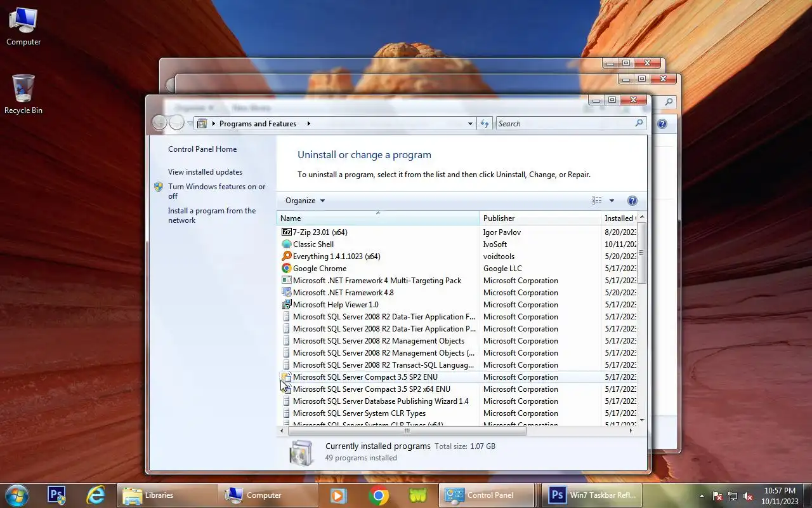This screenshot has width=812, height=508.
Task: Open the view options dropdown arrow
Action: coord(612,201)
